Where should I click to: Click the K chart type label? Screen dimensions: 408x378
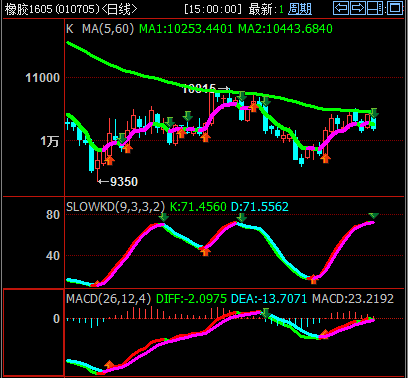tap(70, 29)
